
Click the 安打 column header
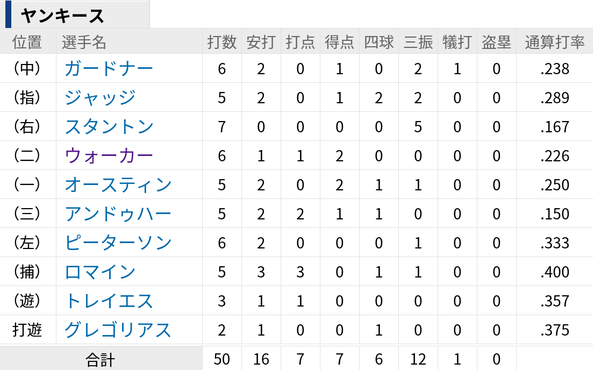pyautogui.click(x=261, y=42)
